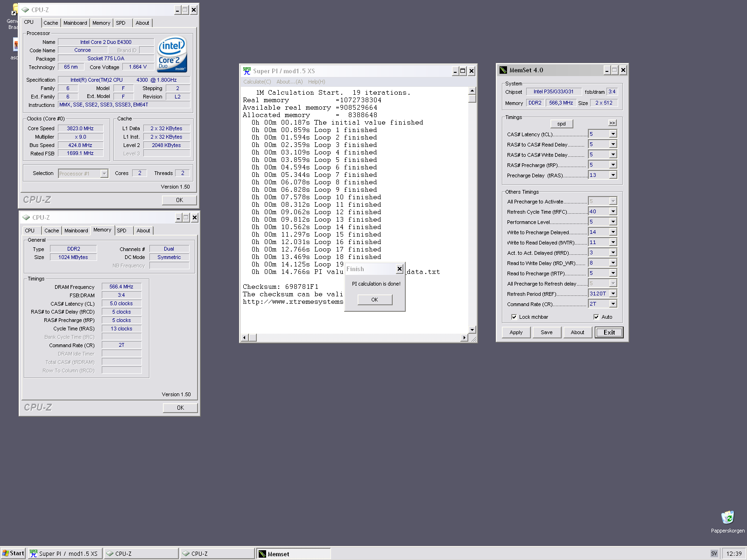Click the Intel Core 2 Duo logo

(172, 55)
